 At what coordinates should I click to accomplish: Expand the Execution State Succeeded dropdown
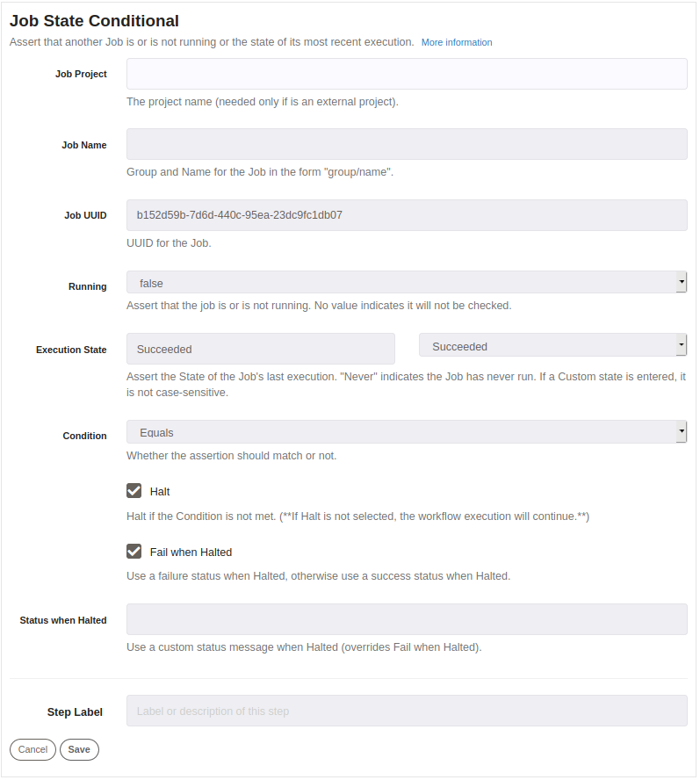coord(552,345)
